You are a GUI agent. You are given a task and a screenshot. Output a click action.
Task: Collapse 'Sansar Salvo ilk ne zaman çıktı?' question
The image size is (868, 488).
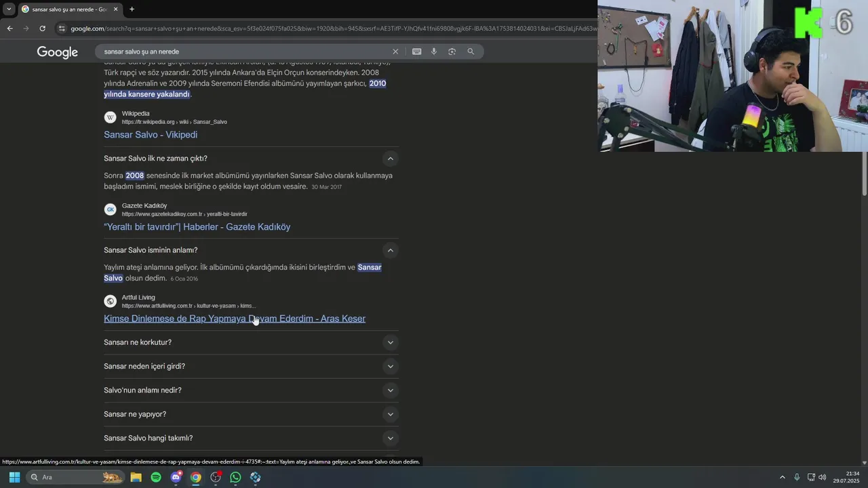tap(390, 159)
